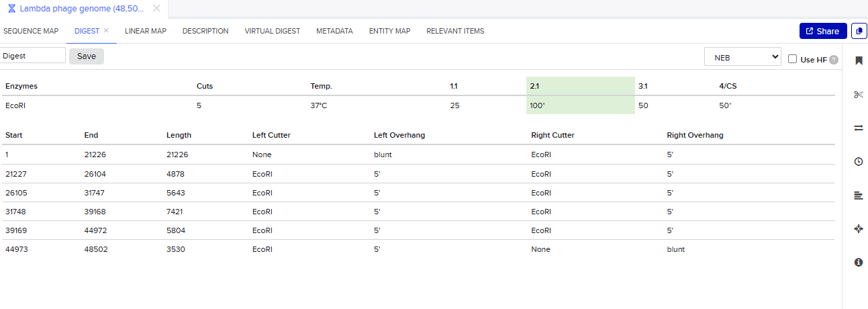
Task: Click the Digest name input field
Action: (x=34, y=56)
